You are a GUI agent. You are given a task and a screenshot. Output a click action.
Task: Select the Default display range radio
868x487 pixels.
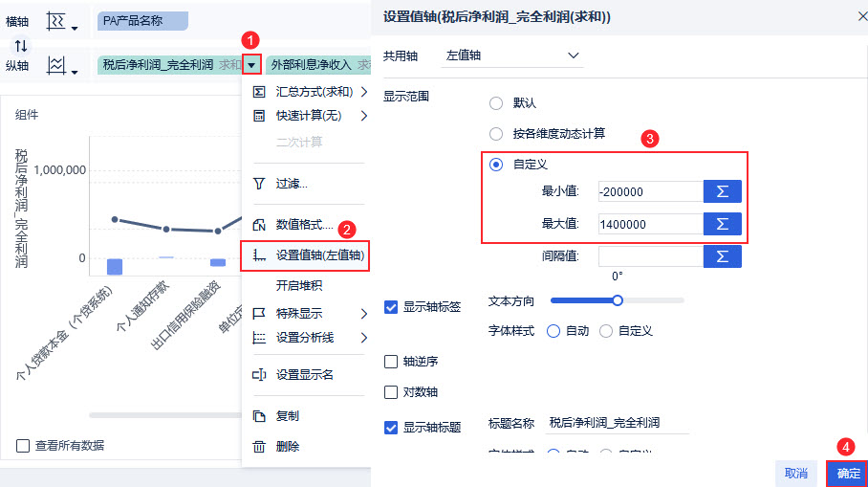[496, 102]
